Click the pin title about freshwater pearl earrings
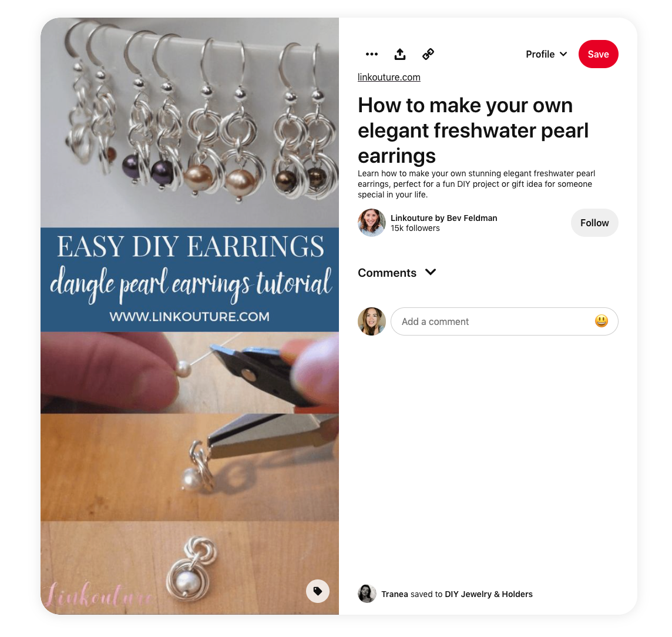Viewport: 672px width, 637px height. point(473,130)
